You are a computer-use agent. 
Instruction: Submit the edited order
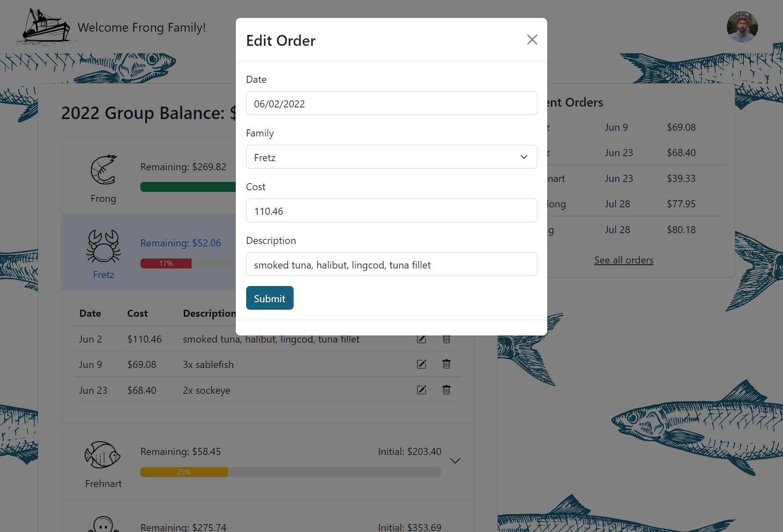pos(269,298)
